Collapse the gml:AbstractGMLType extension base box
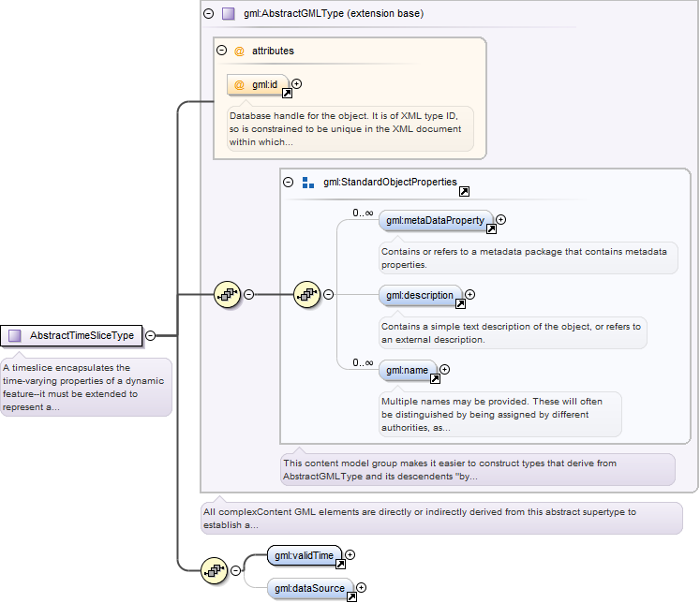The width and height of the screenshot is (700, 603). [208, 13]
